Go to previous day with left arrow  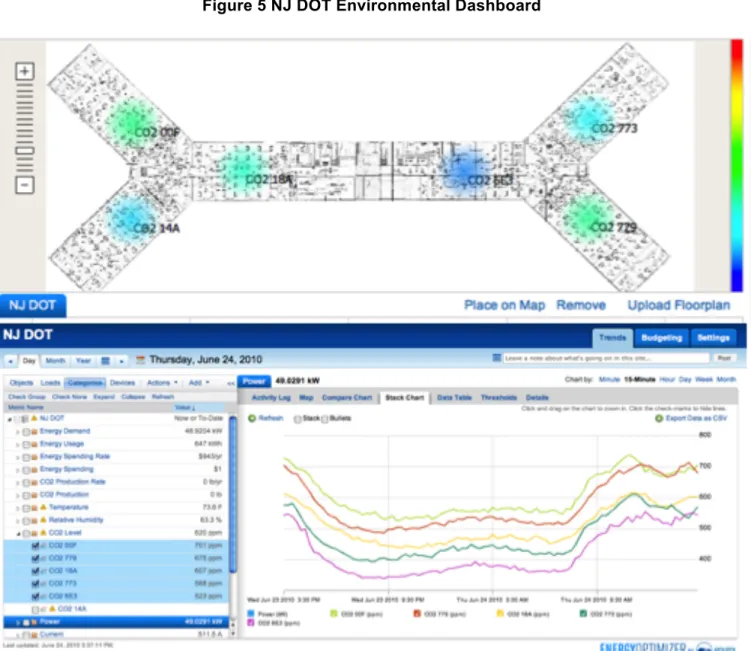tap(11, 361)
